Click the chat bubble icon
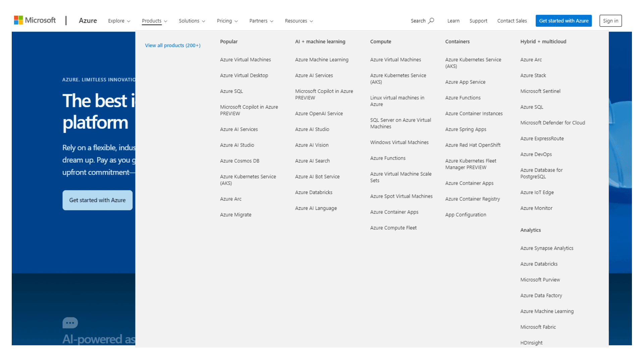The height and width of the screenshot is (362, 644). (70, 323)
